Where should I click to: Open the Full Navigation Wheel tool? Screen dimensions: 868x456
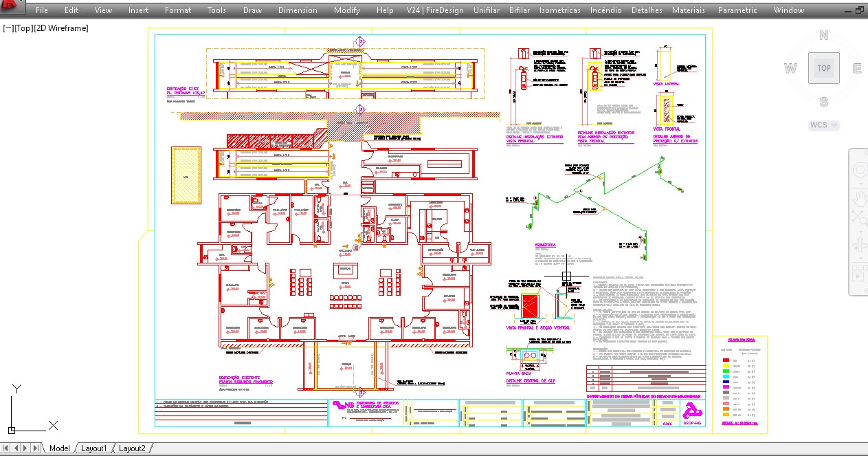click(x=859, y=171)
